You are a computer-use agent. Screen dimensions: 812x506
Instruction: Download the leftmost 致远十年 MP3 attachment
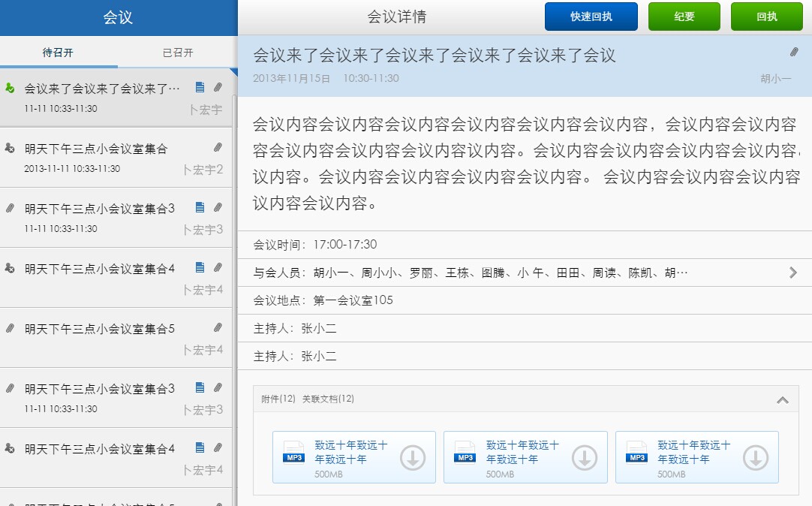[x=413, y=458]
